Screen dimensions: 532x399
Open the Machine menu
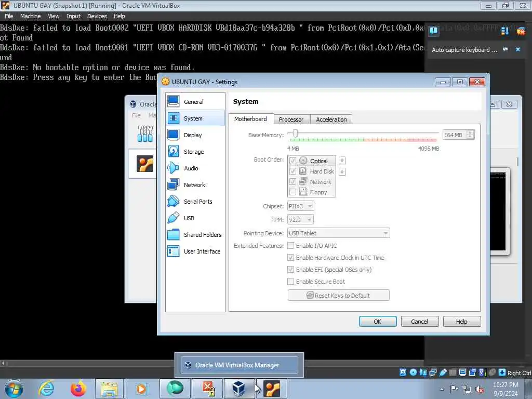pos(30,16)
